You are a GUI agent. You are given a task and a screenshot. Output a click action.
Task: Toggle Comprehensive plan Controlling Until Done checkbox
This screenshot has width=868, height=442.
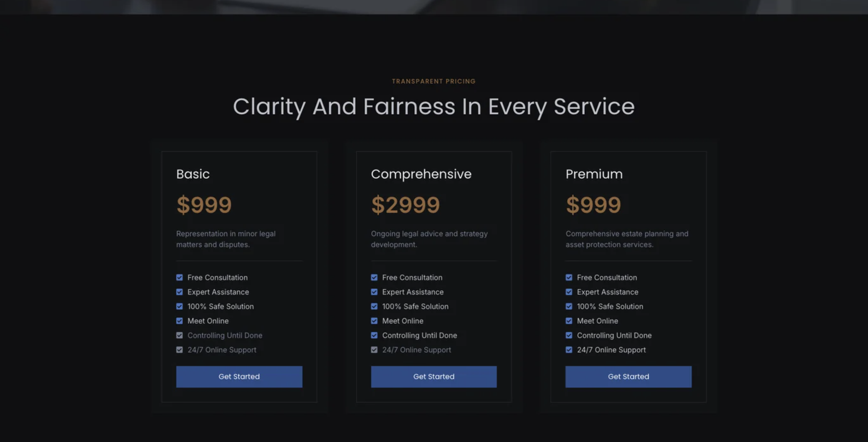[x=374, y=335]
